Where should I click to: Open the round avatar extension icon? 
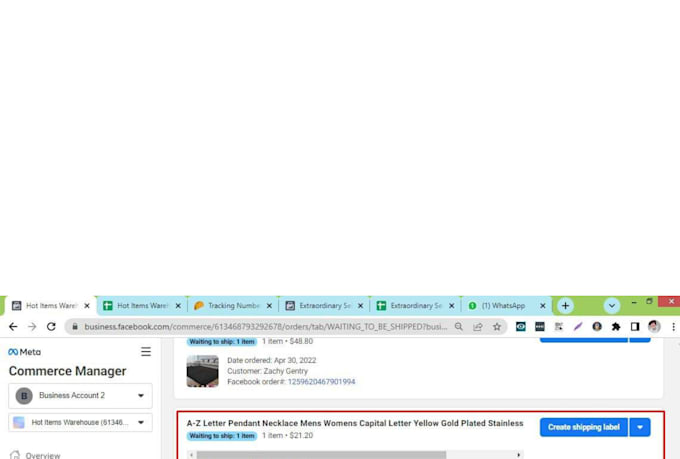(x=597, y=327)
